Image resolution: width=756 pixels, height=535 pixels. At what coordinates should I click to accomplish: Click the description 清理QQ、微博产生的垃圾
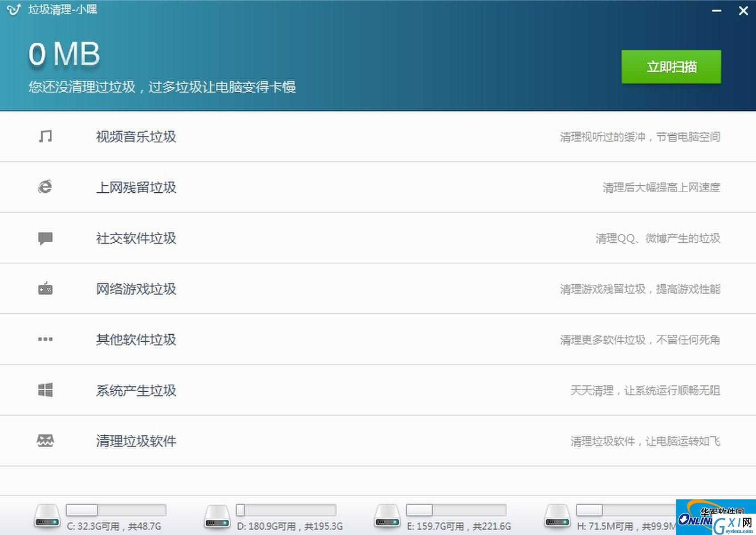pyautogui.click(x=658, y=238)
